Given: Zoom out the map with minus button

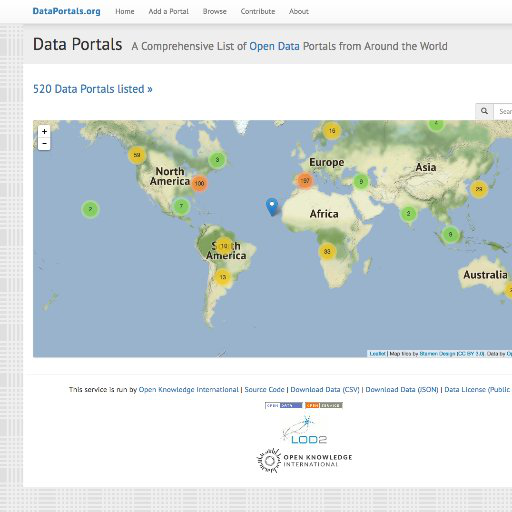Looking at the screenshot, I should pyautogui.click(x=44, y=144).
